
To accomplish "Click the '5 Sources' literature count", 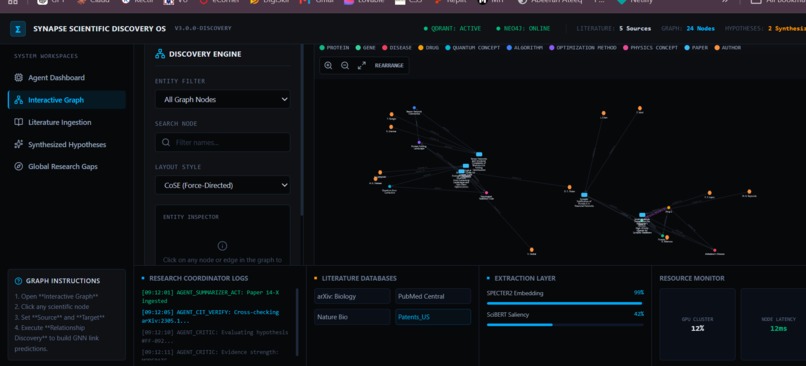I will [x=635, y=29].
